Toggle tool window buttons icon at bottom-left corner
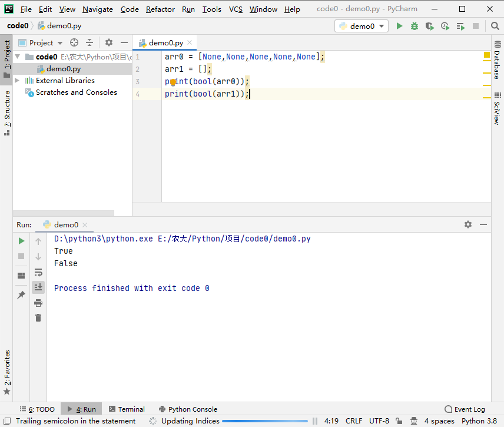Image resolution: width=504 pixels, height=427 pixels. pyautogui.click(x=6, y=421)
